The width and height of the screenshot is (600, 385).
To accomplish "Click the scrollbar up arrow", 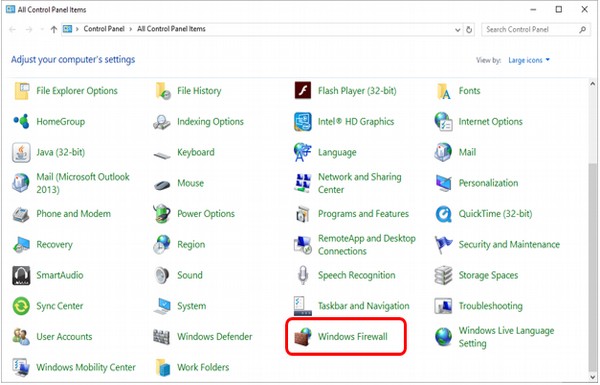I will (592, 83).
